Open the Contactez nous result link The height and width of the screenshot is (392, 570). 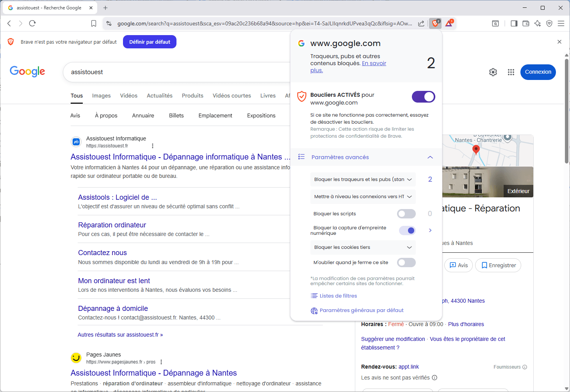(x=102, y=253)
